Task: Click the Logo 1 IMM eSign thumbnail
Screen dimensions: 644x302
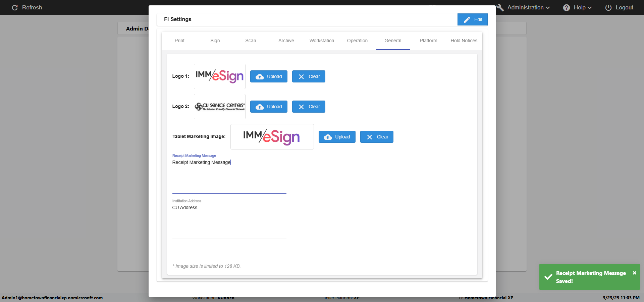Action: click(220, 76)
